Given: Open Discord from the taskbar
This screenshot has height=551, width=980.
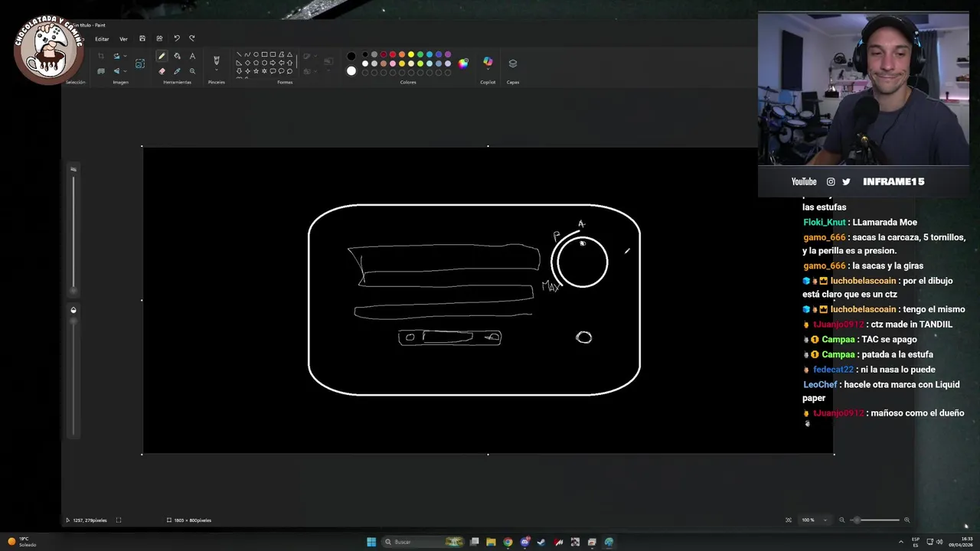Looking at the screenshot, I should pyautogui.click(x=525, y=542).
